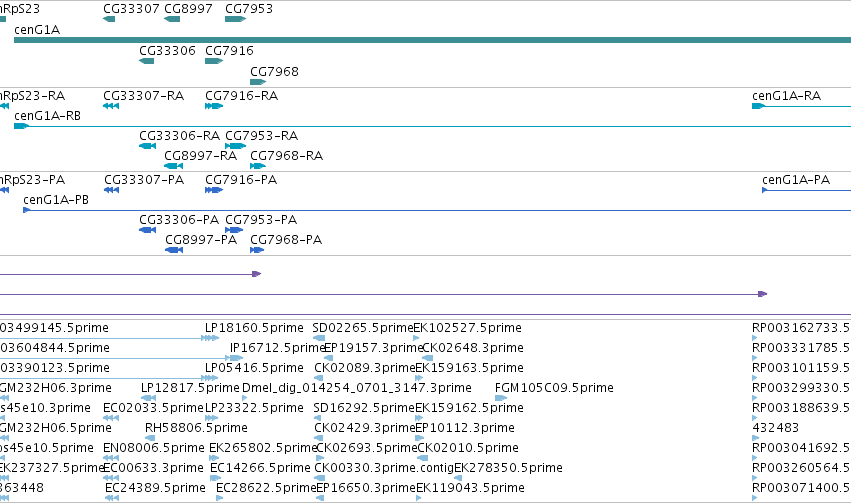Click the EC02033.5prime EST glyph
Viewport: 851px width, 503px height.
coord(111,418)
